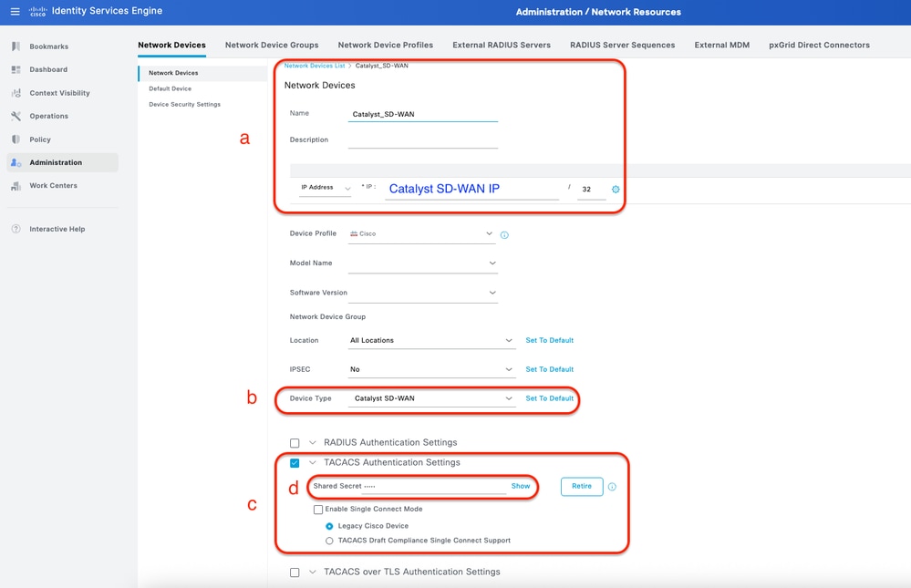The height and width of the screenshot is (588, 911).
Task: Click the Operations tools icon
Action: click(x=16, y=116)
